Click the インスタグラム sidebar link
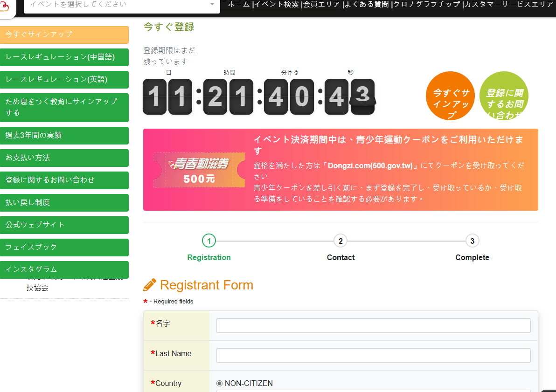 pyautogui.click(x=64, y=269)
